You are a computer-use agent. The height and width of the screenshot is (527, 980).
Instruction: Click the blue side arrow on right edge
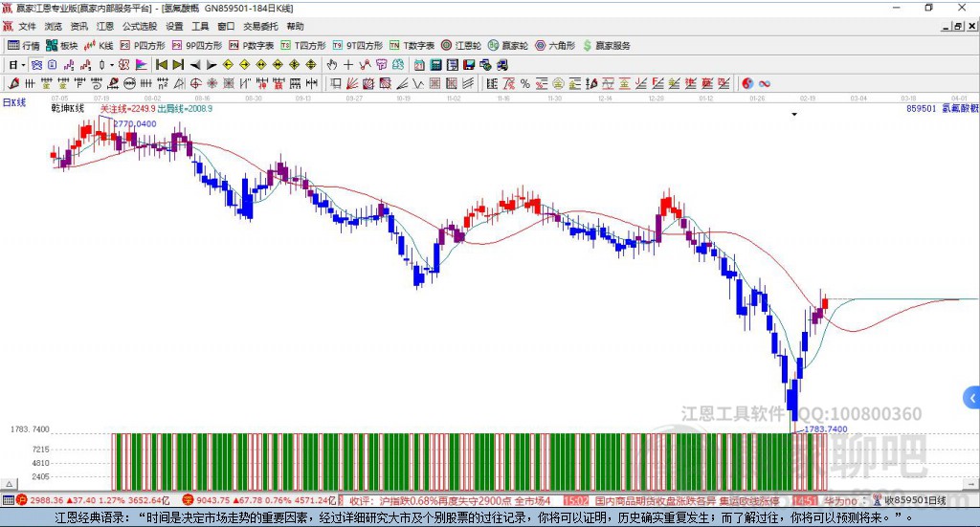pyautogui.click(x=971, y=397)
